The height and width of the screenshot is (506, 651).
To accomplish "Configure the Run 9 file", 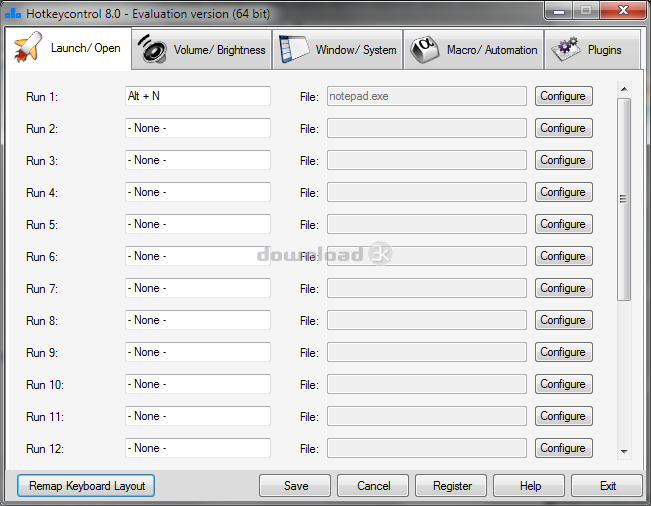I will click(x=563, y=352).
